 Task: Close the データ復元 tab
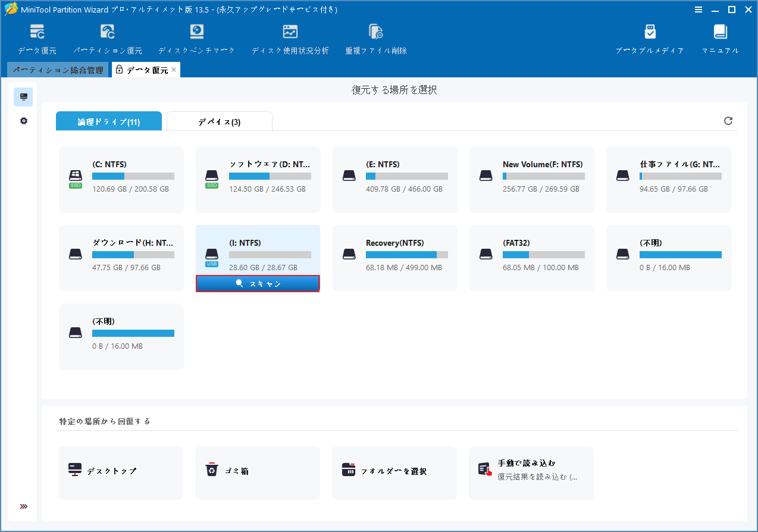click(x=173, y=69)
